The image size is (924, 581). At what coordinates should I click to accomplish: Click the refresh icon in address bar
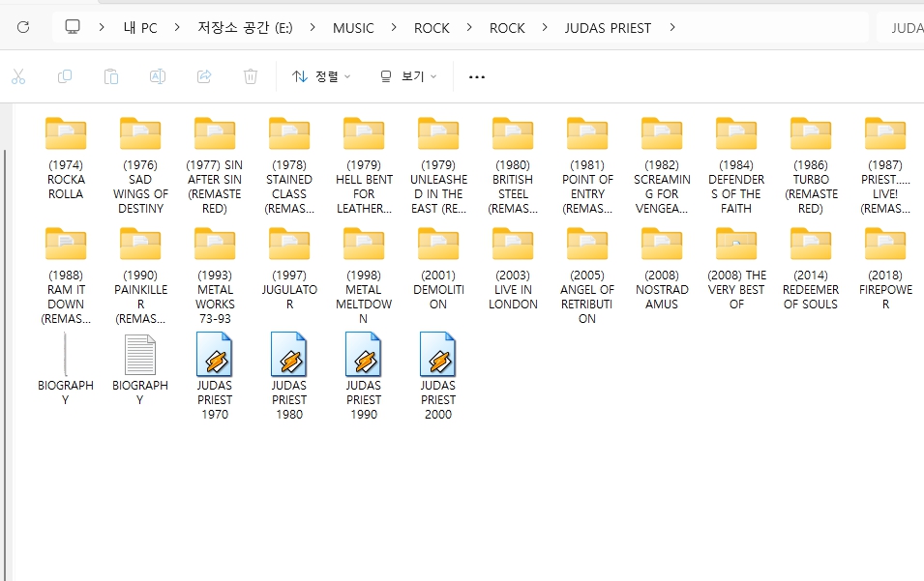23,27
